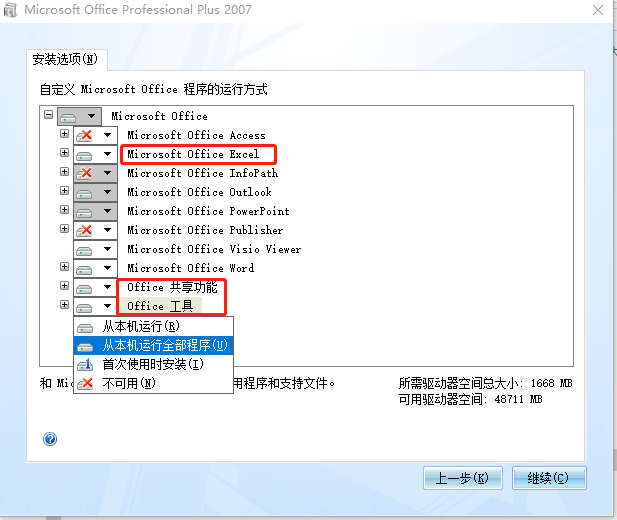Select 首次使用时安装(I) menu option

click(151, 364)
